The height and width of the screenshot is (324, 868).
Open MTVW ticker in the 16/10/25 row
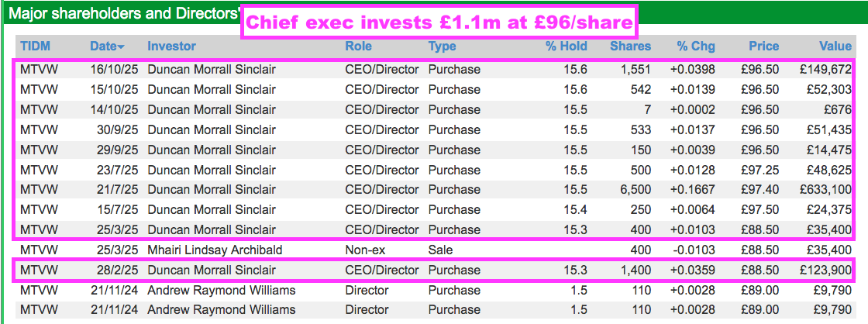(39, 69)
